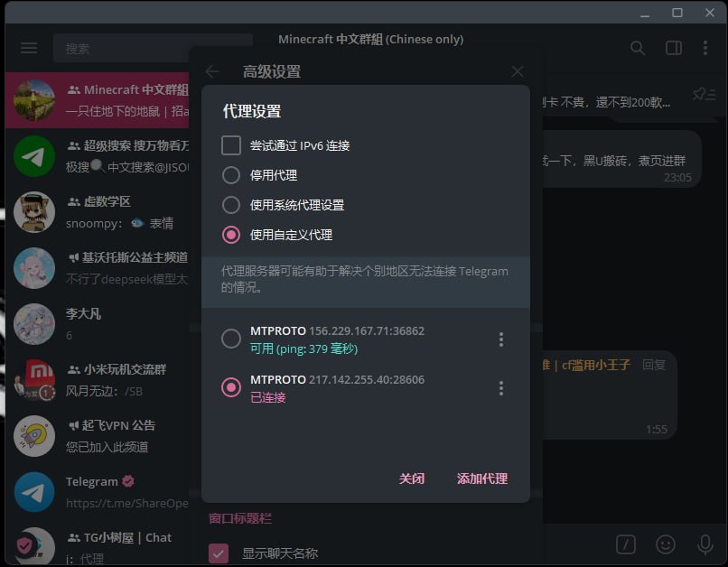Screen dimensions: 728x567
Task: Go back with the advanced settings arrow
Action: [x=212, y=71]
